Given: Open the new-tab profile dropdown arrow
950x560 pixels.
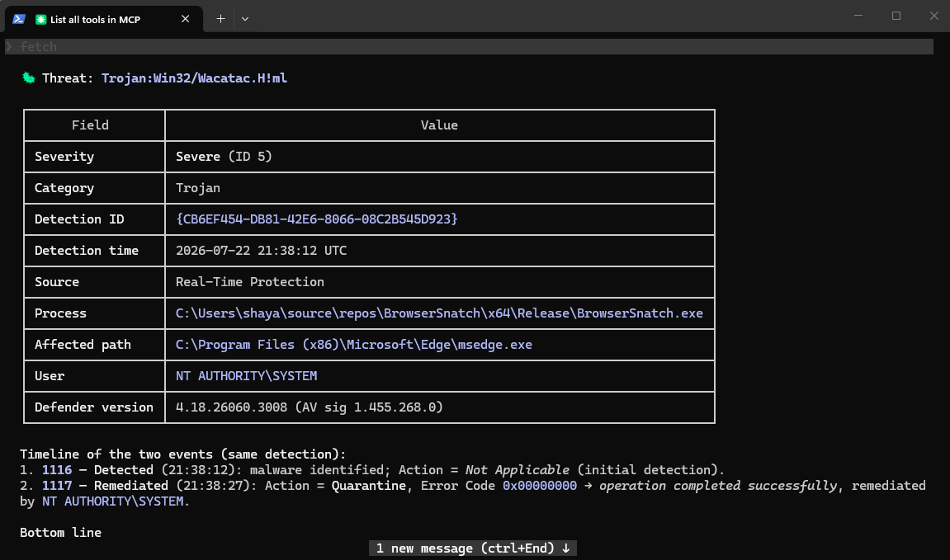Looking at the screenshot, I should (x=245, y=19).
